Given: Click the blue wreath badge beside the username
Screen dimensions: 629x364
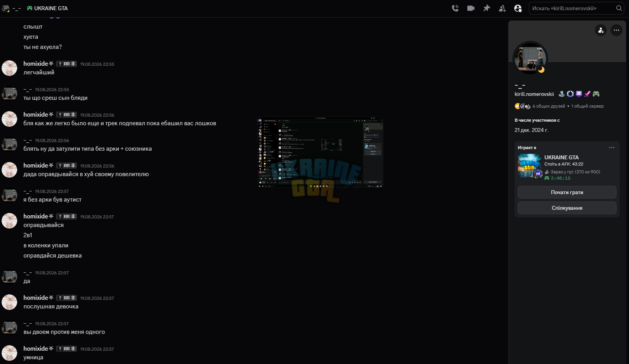Looking at the screenshot, I should (570, 94).
